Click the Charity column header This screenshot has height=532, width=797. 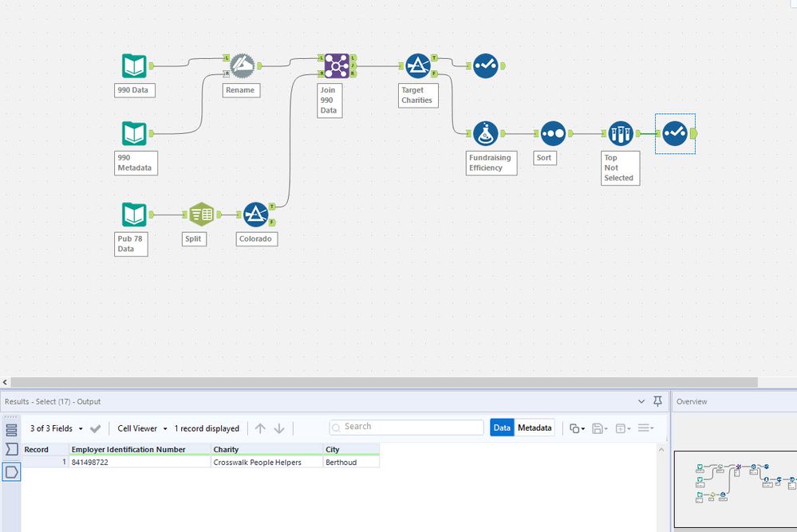click(x=266, y=450)
